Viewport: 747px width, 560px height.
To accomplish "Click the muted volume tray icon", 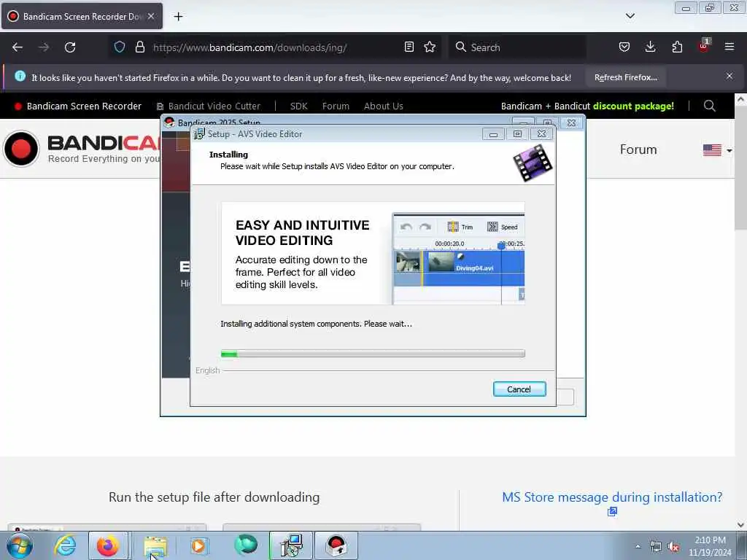I will point(673,547).
